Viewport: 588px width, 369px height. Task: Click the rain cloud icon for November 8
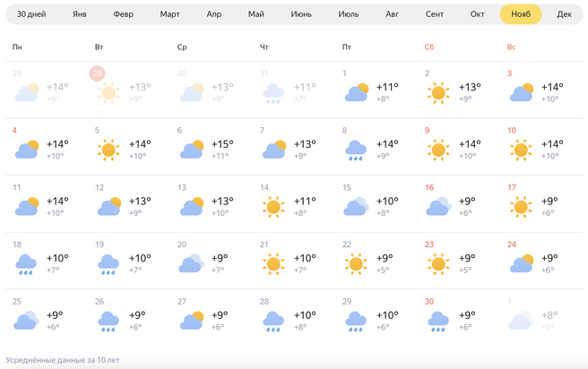[356, 150]
